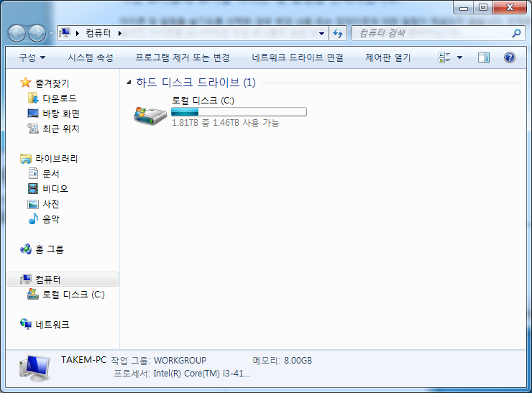Click 하드 디스크 드라이브 (1) group header
The image size is (532, 393).
pyautogui.click(x=196, y=83)
